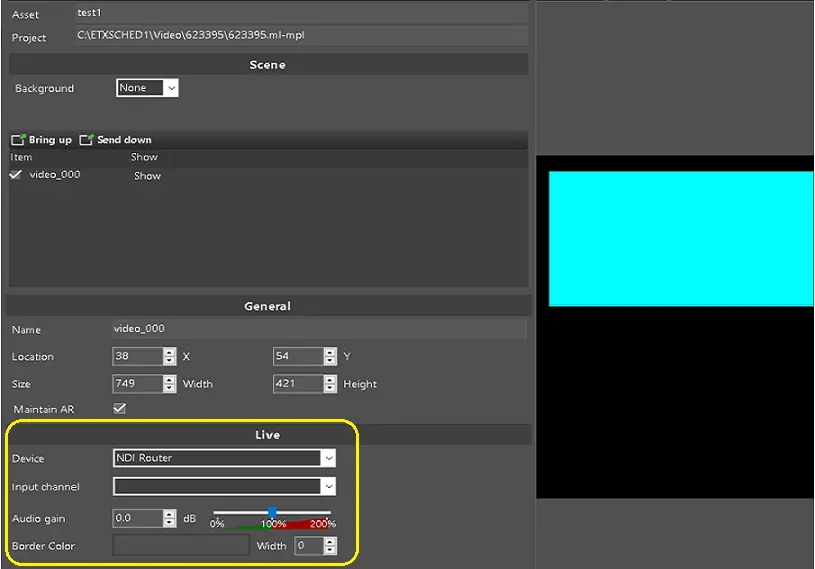Click the Audio gain dB stepper
The height and width of the screenshot is (569, 815).
tap(169, 518)
